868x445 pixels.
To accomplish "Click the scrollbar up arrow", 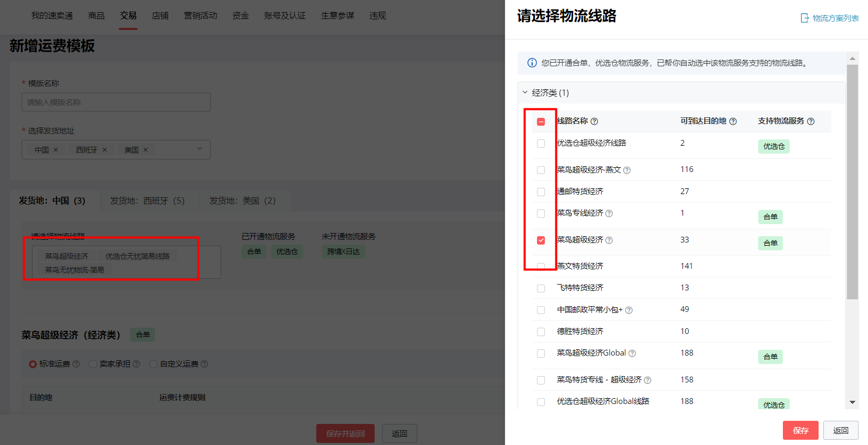I will click(852, 58).
